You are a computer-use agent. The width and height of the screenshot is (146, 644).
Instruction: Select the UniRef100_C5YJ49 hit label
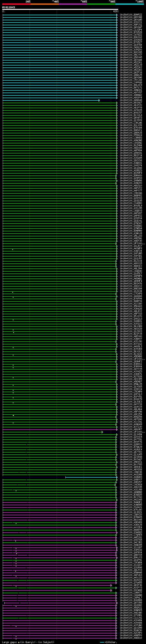pyautogui.click(x=131, y=80)
